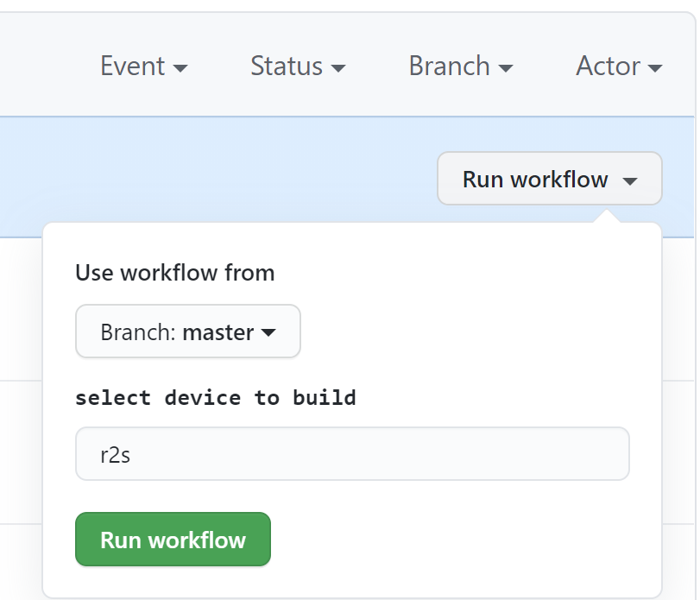Click the 'Use workflow from' text

(175, 272)
